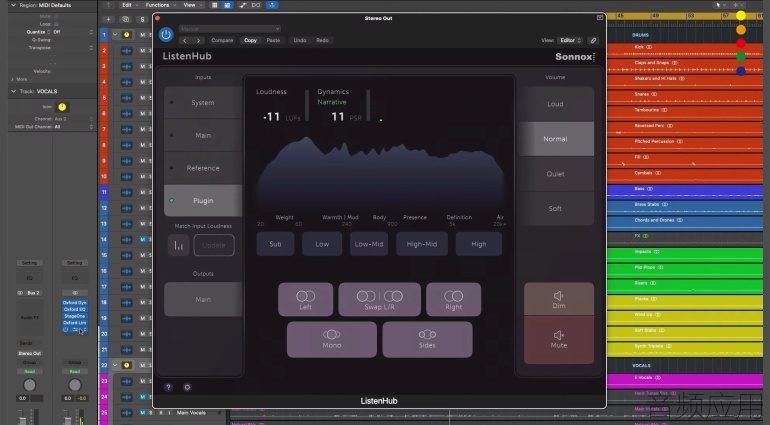Click the left channel strip pan knob
This screenshot has width=770, height=425.
click(29, 385)
